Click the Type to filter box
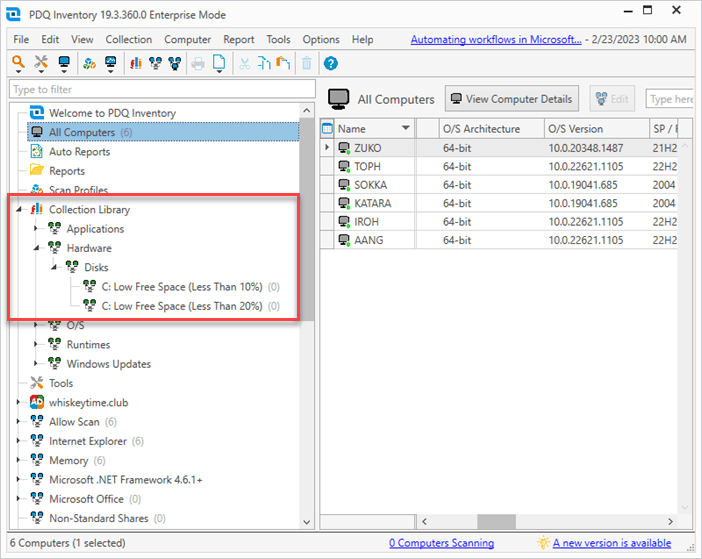702x559 pixels. click(162, 89)
